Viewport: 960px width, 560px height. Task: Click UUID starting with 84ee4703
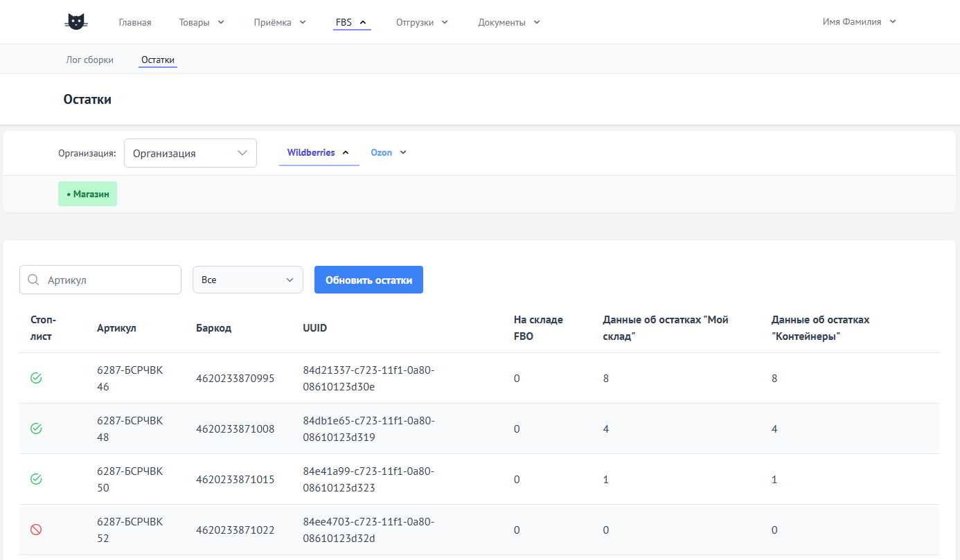coord(368,530)
